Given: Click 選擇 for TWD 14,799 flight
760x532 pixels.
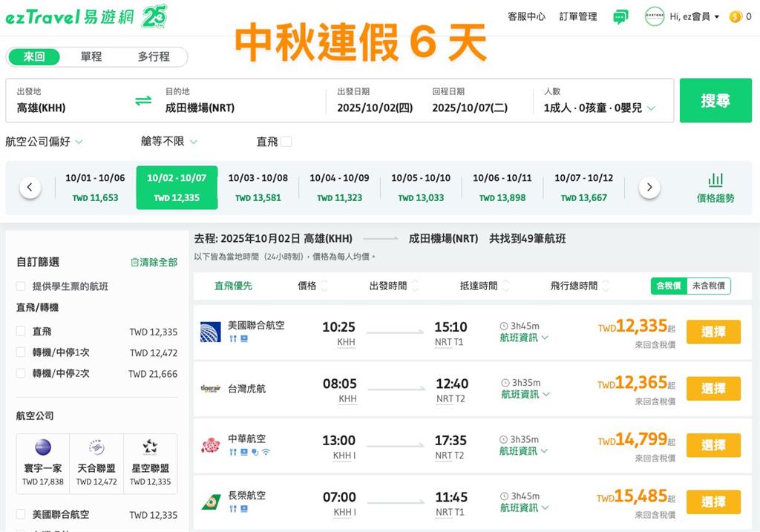Looking at the screenshot, I should coord(713,445).
